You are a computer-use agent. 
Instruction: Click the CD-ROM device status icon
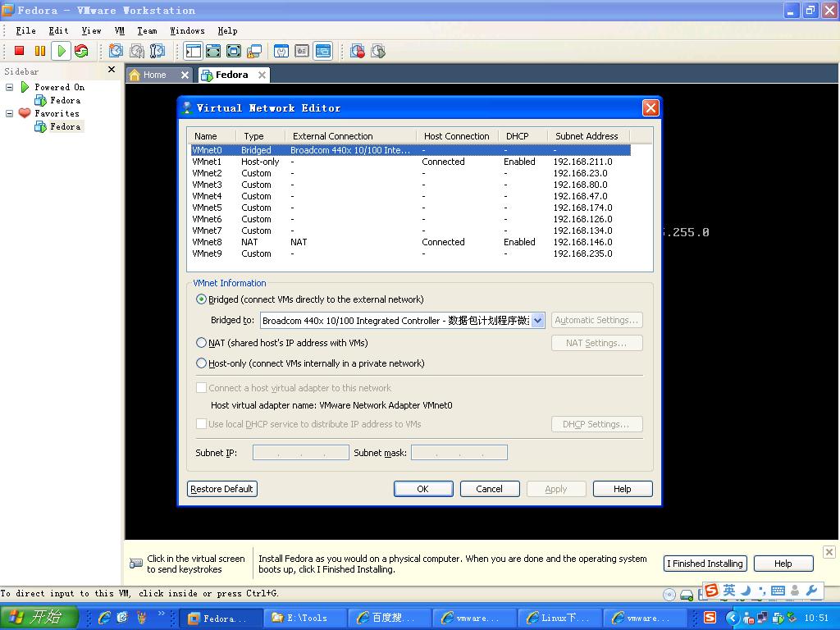pyautogui.click(x=669, y=595)
